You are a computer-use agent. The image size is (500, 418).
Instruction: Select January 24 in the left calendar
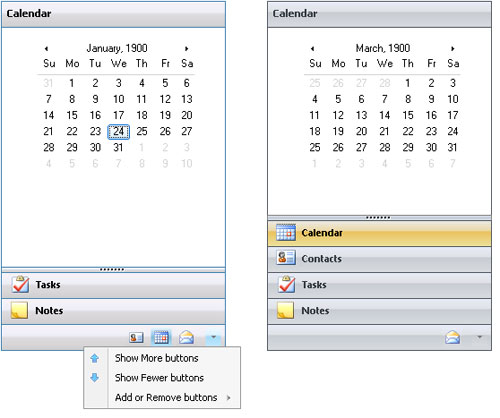pyautogui.click(x=118, y=132)
